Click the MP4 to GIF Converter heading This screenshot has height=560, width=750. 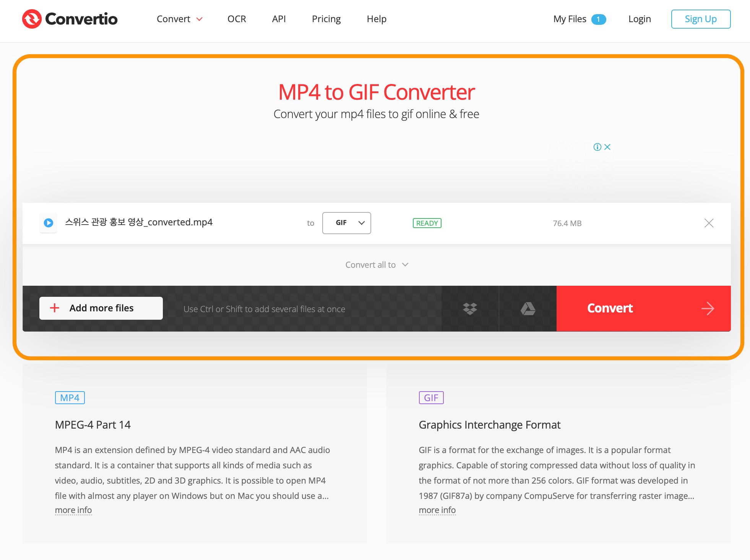pos(377,92)
